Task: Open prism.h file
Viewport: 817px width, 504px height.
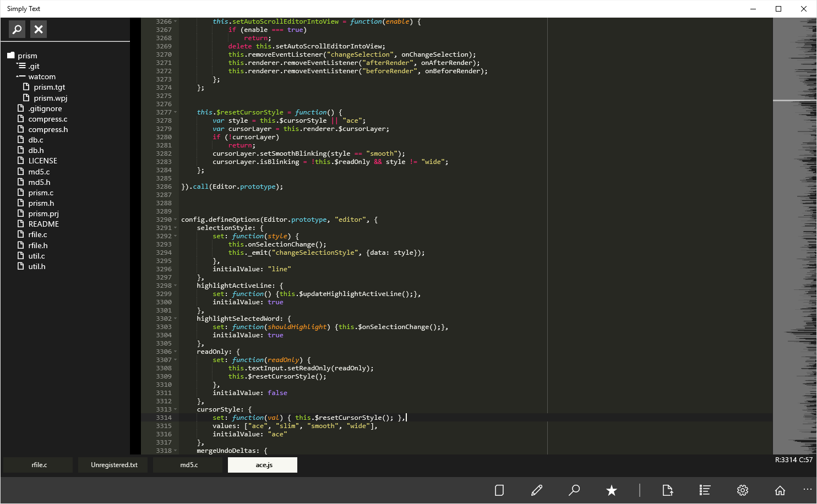Action: [x=41, y=203]
